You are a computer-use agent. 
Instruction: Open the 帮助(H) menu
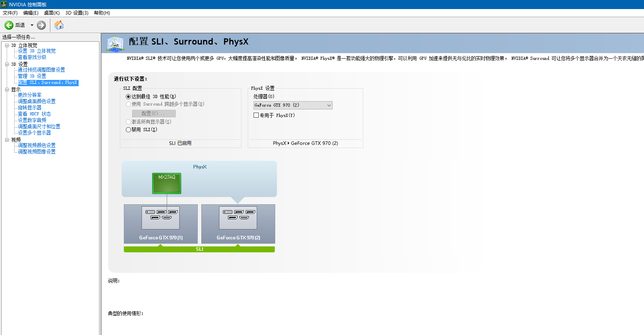102,13
